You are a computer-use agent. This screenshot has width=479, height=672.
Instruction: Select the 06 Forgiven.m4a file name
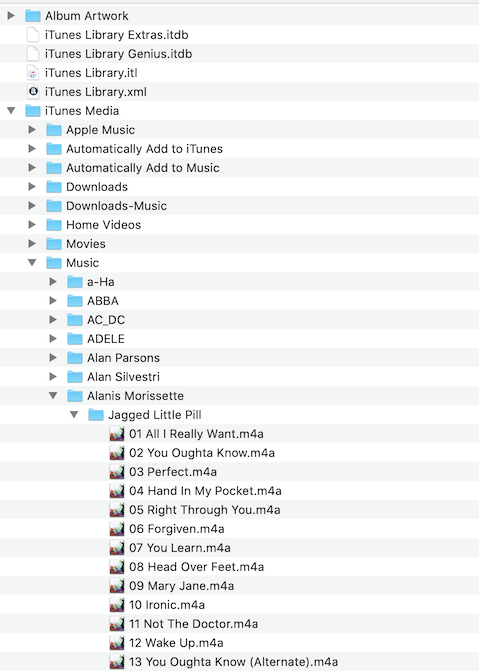point(177,529)
